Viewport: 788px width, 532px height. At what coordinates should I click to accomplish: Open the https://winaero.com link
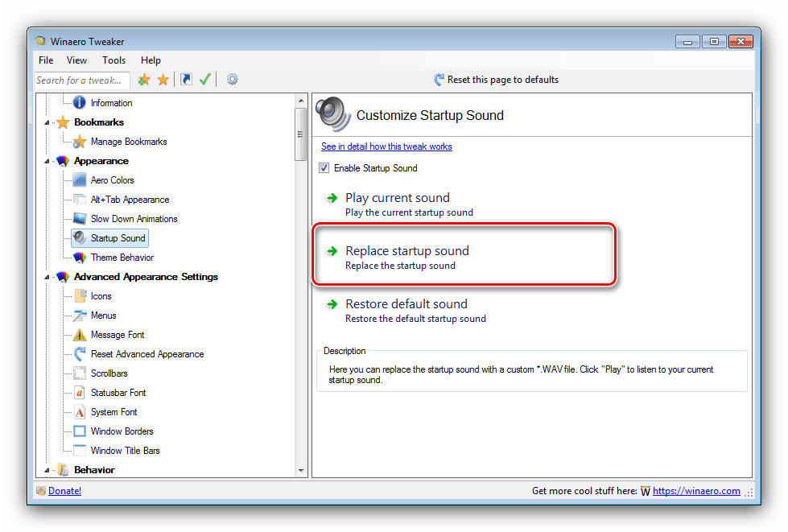click(x=696, y=491)
